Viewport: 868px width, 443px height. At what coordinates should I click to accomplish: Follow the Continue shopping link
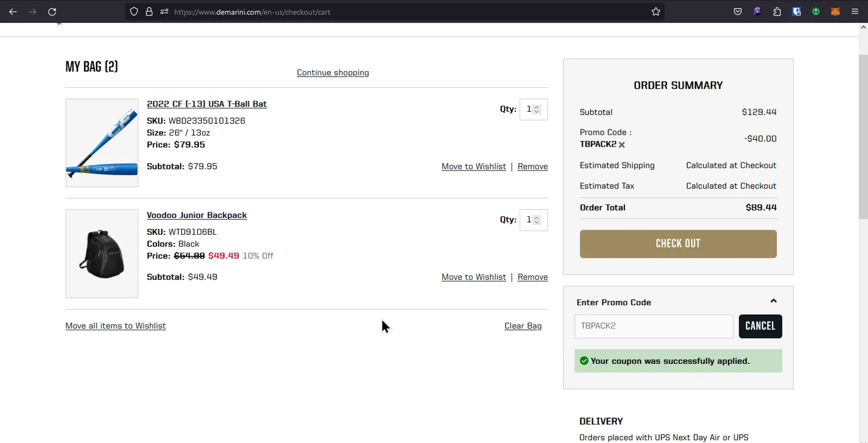[x=333, y=73]
